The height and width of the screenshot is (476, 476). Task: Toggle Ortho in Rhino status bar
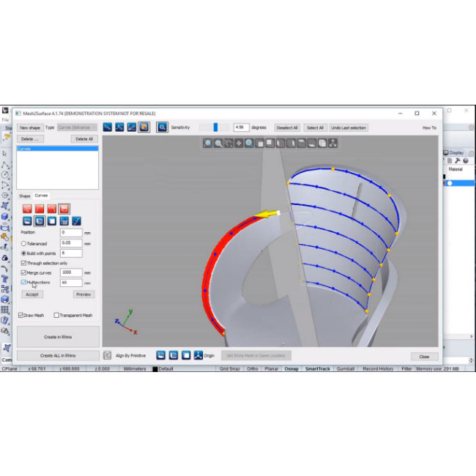(x=252, y=368)
